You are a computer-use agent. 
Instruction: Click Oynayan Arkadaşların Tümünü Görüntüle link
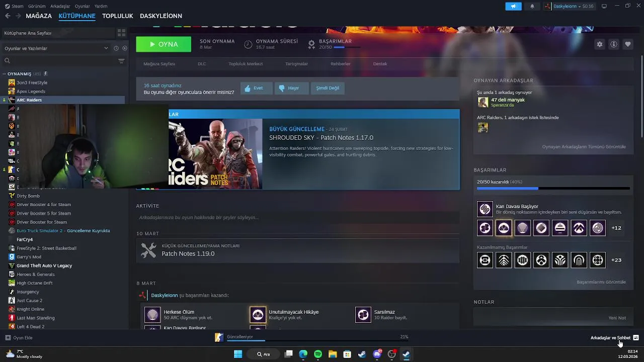pos(584,147)
